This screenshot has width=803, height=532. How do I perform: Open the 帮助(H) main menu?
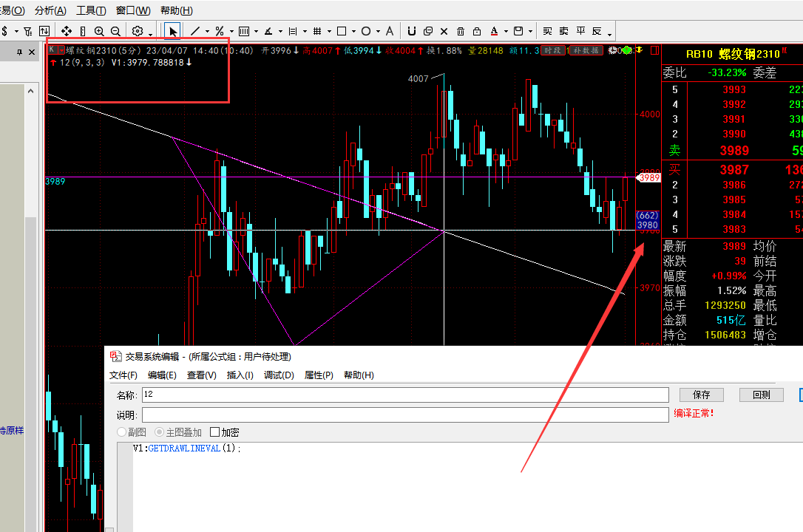(x=177, y=10)
